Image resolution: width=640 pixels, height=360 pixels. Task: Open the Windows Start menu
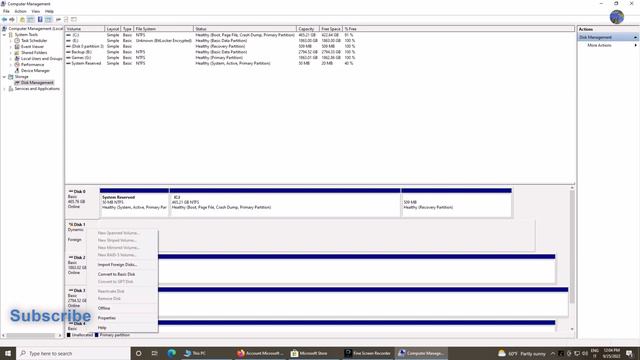coord(8,353)
